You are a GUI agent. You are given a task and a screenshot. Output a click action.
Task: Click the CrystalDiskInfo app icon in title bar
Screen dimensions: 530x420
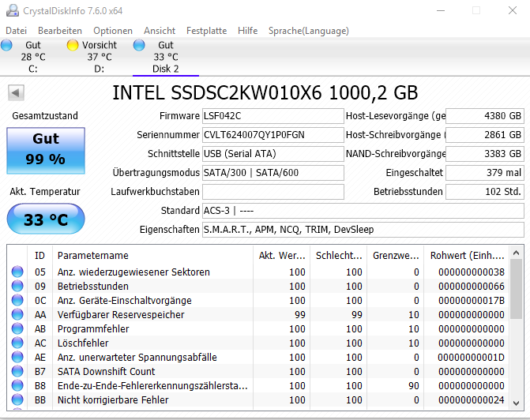tap(13, 10)
